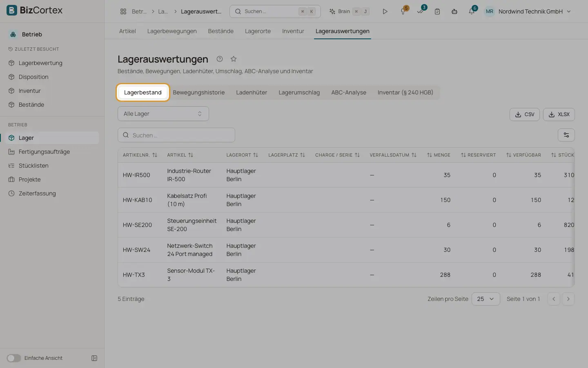Click the BizCortex logo
The height and width of the screenshot is (368, 588).
pos(35,10)
